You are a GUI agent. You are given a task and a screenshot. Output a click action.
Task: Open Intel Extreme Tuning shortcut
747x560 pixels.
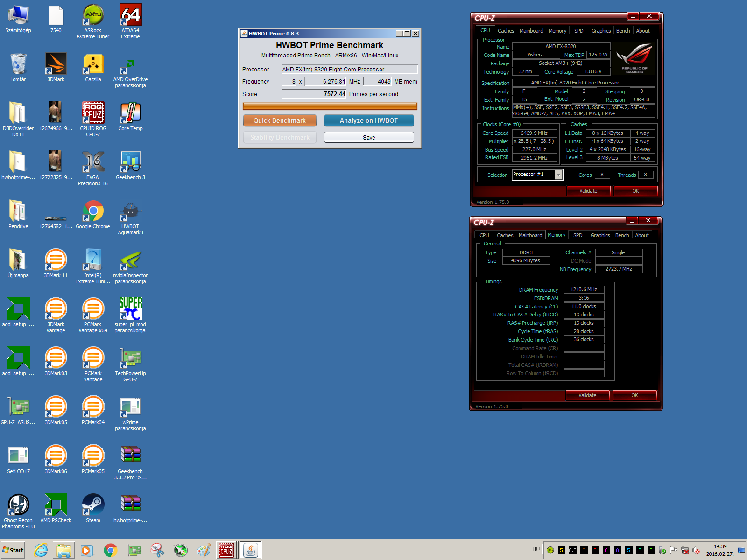coord(93,266)
